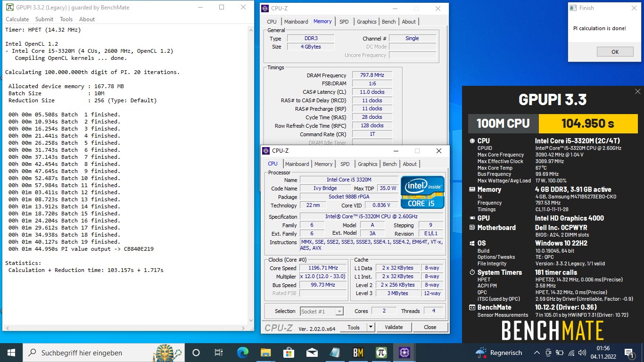Click the 104.950 s result in BenchMate
This screenshot has width=644, height=362.
pyautogui.click(x=587, y=123)
